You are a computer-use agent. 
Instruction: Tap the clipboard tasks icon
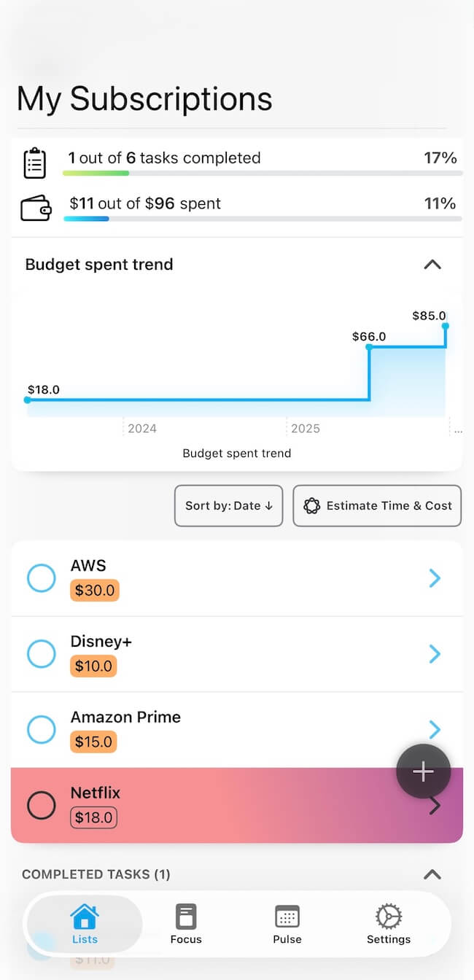tap(34, 163)
